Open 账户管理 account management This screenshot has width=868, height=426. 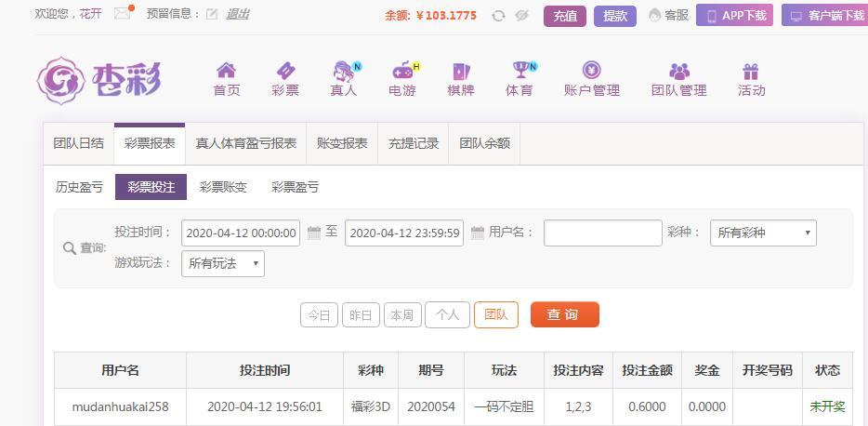[x=592, y=80]
